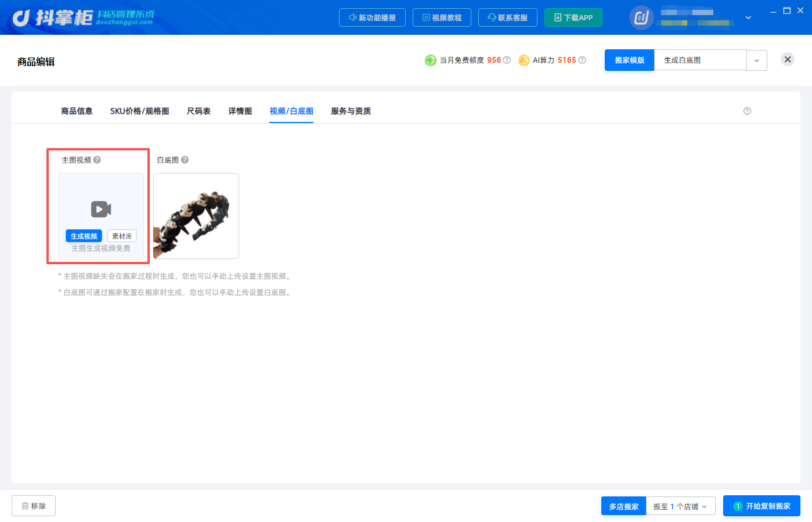Click 联系客服 to contact support

[508, 17]
